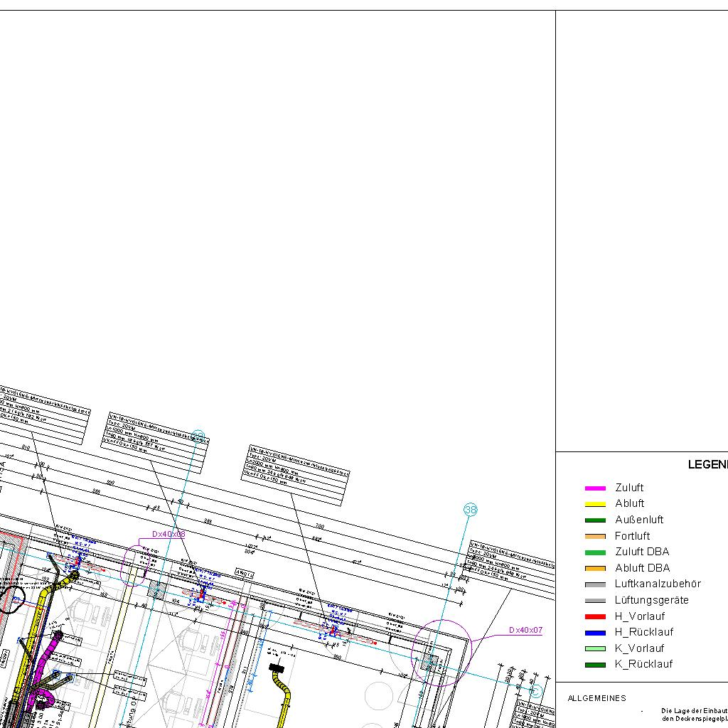Click the K_Rücklauf legend label

coord(643,665)
